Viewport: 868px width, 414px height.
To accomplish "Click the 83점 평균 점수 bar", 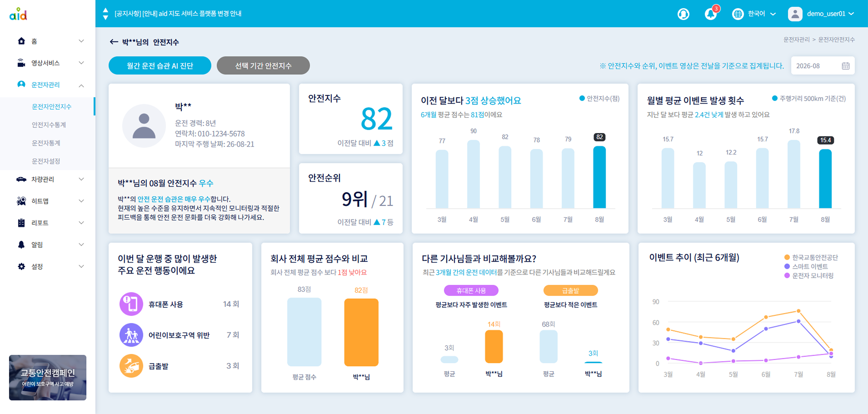I will coord(304,332).
